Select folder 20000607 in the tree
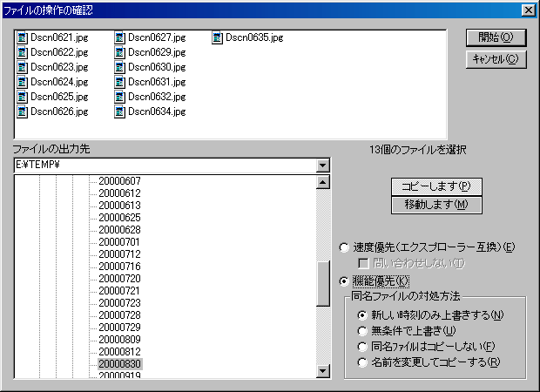The image size is (540, 392). click(119, 181)
